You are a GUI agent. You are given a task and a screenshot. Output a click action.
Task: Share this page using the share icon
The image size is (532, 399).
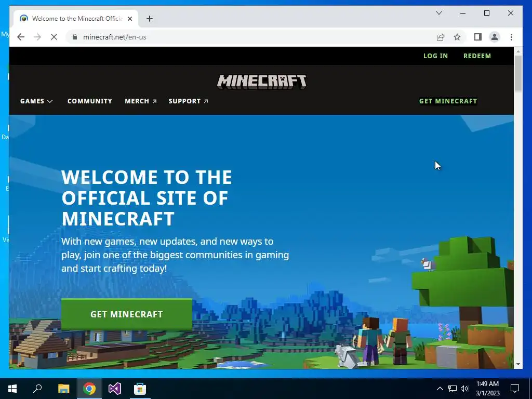441,37
